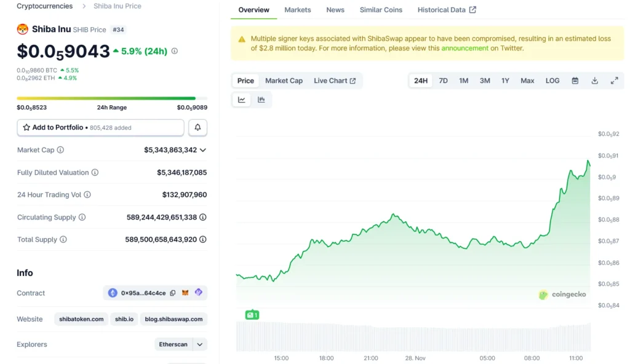Click the notification bell icon

[197, 127]
